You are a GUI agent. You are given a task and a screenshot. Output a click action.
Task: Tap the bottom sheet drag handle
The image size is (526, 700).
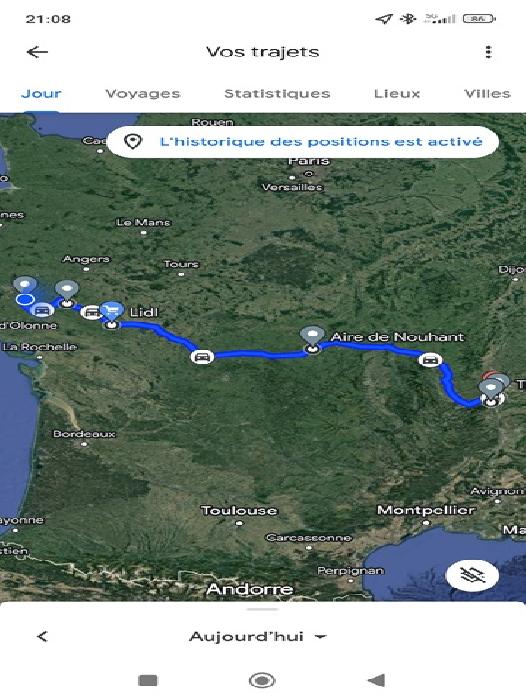click(x=263, y=609)
